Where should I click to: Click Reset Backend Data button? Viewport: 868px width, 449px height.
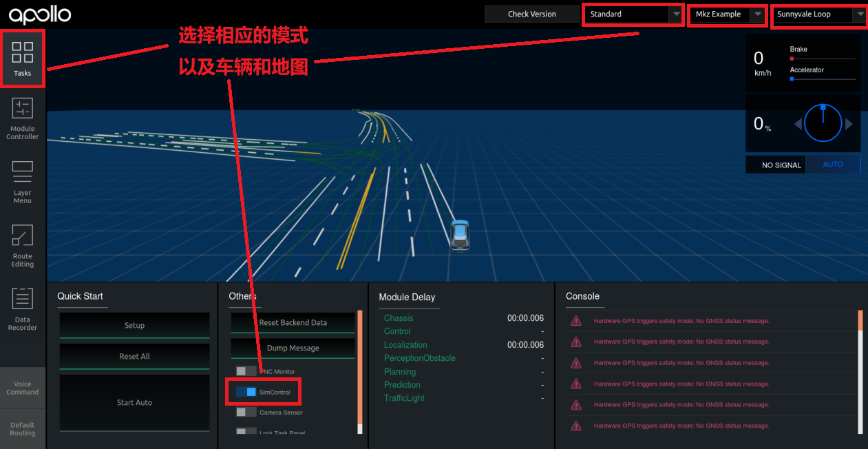click(x=293, y=322)
